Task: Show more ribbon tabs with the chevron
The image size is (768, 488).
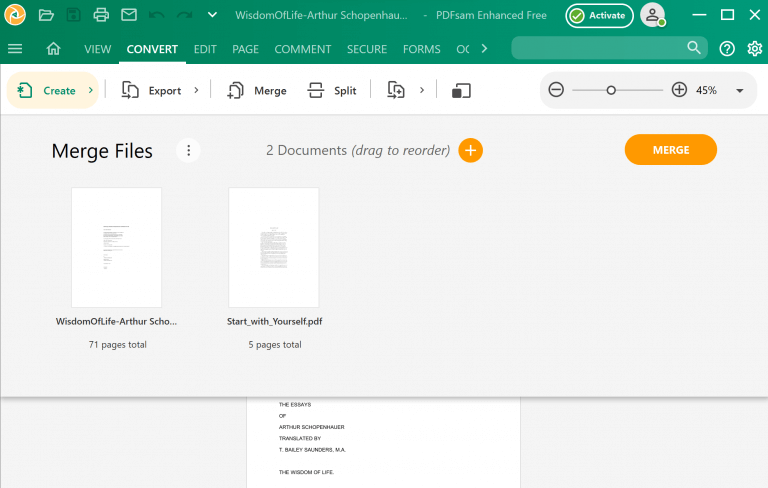Action: coord(484,49)
